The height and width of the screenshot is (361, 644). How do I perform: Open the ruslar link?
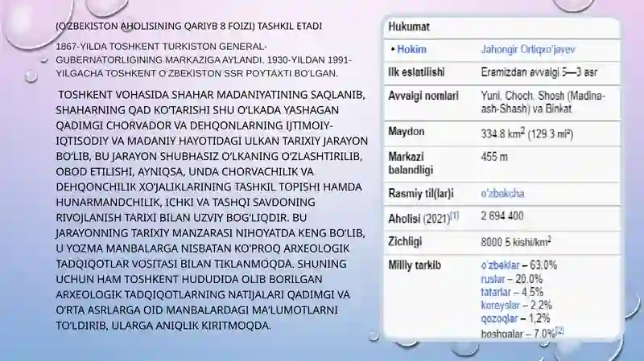tap(493, 279)
